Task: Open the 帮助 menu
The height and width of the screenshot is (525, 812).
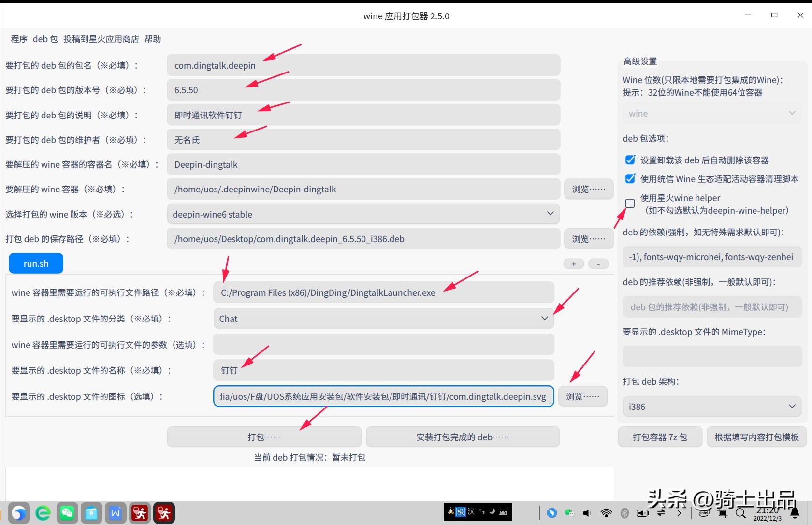Action: [x=153, y=39]
